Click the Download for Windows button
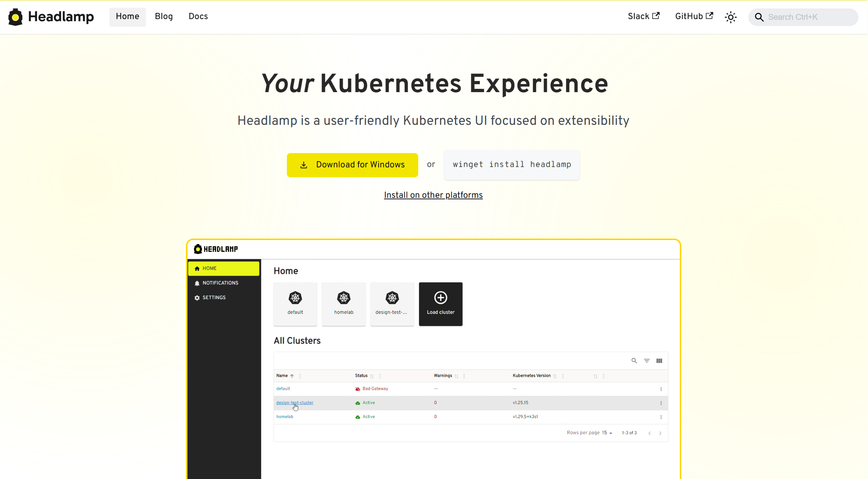Image resolution: width=868 pixels, height=479 pixels. 352,165
